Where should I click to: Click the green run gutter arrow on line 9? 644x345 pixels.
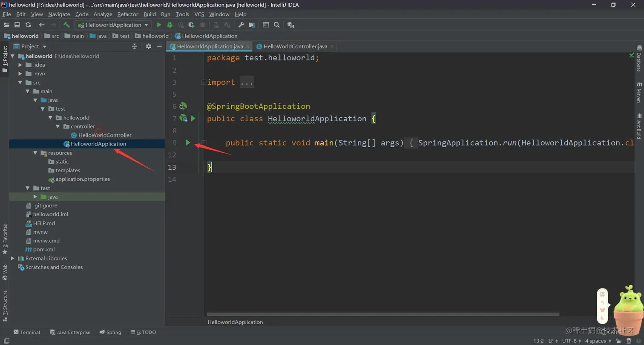188,143
